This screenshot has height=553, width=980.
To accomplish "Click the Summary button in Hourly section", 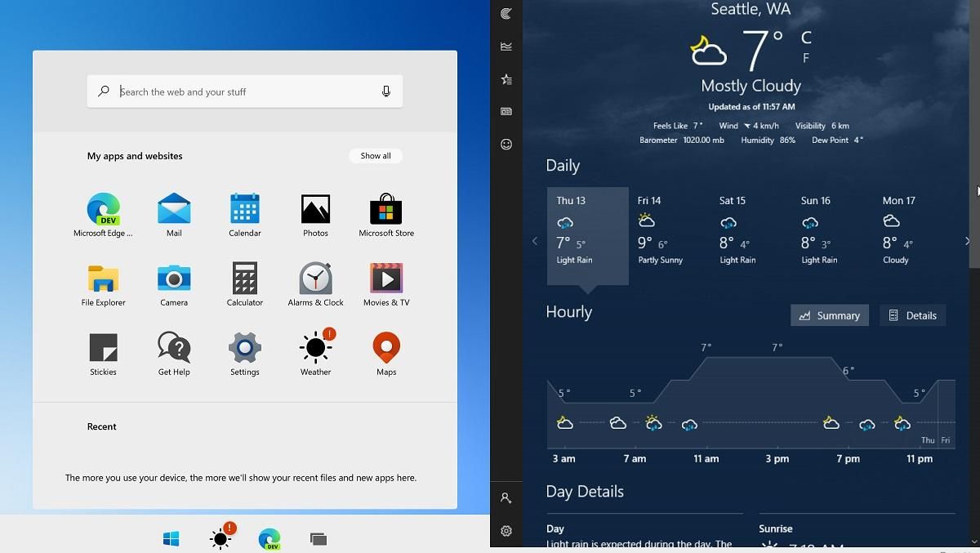I will [x=829, y=315].
